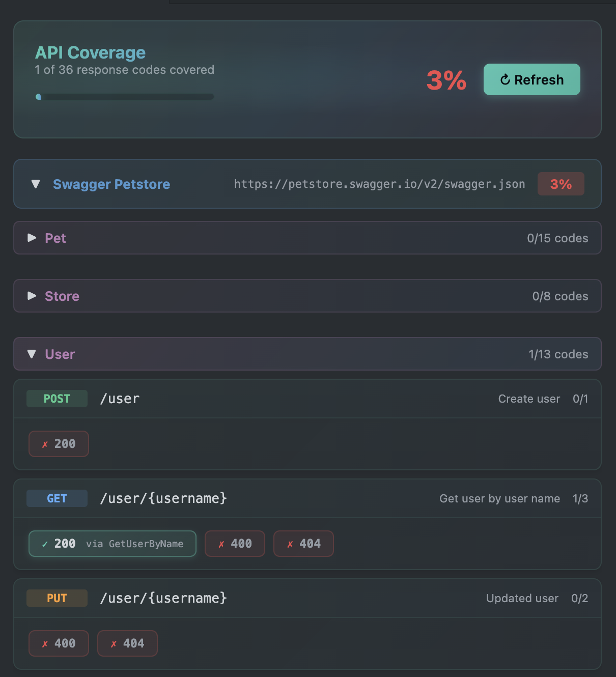Expand the Pet group

pos(32,238)
